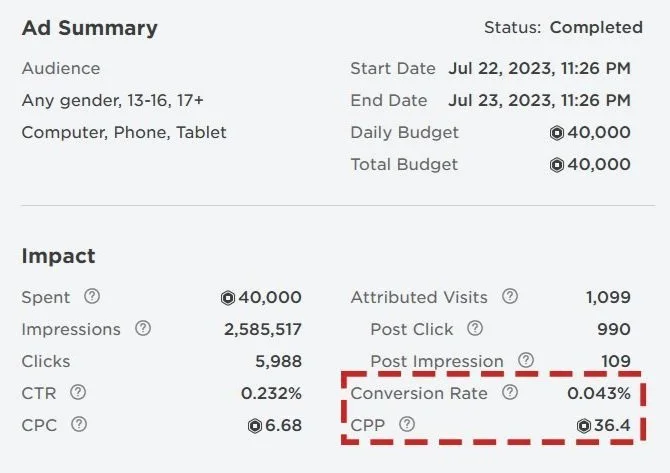The image size is (670, 473).
Task: Click the Start Date value Jul 22, 2023
Action: pos(540,68)
